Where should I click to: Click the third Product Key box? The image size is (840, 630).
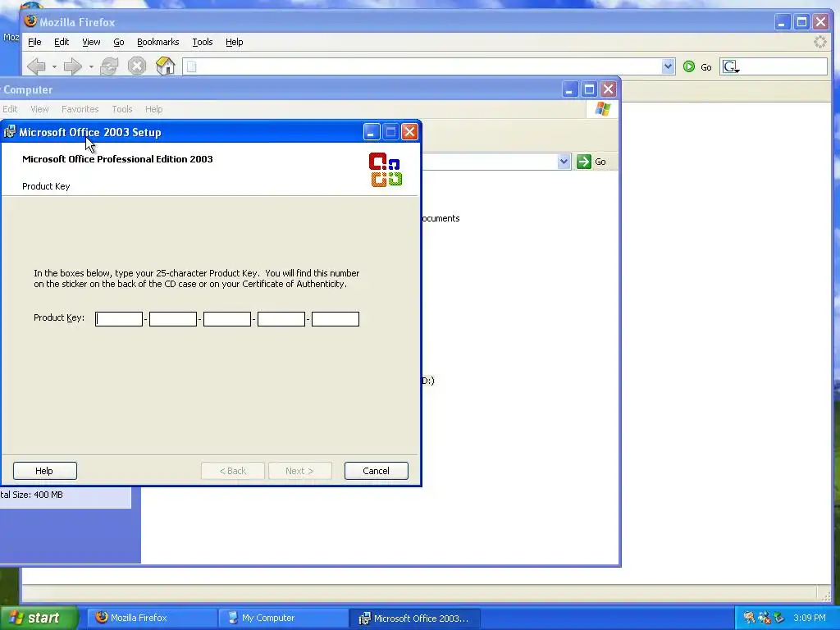click(x=227, y=319)
